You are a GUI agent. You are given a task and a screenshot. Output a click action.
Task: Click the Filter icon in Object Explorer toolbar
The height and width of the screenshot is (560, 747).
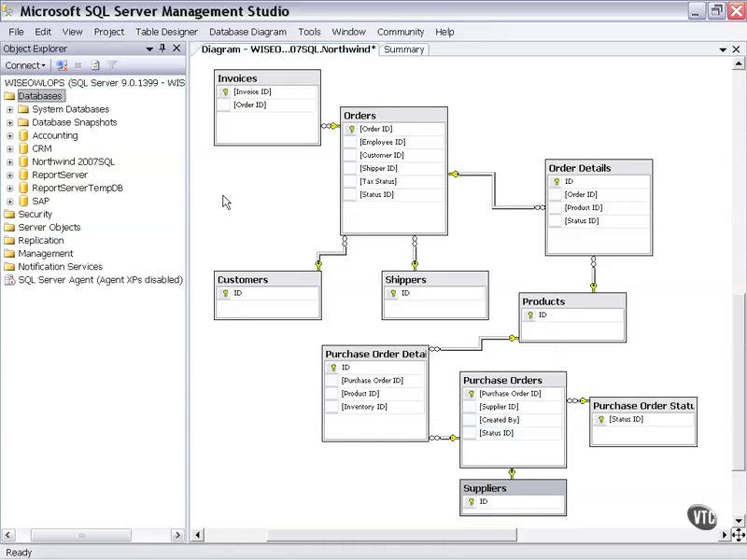[112, 65]
